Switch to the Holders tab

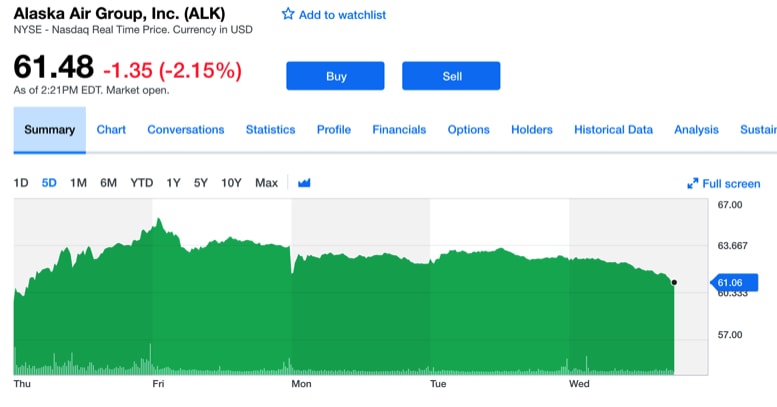[532, 130]
